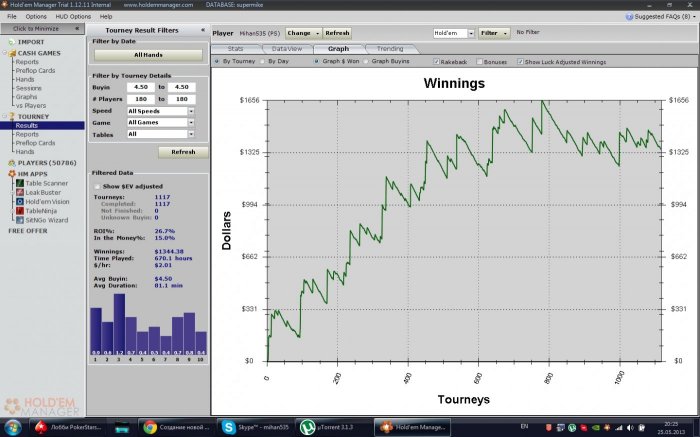
Task: Click the minimum Buyin input field
Action: pyautogui.click(x=141, y=87)
